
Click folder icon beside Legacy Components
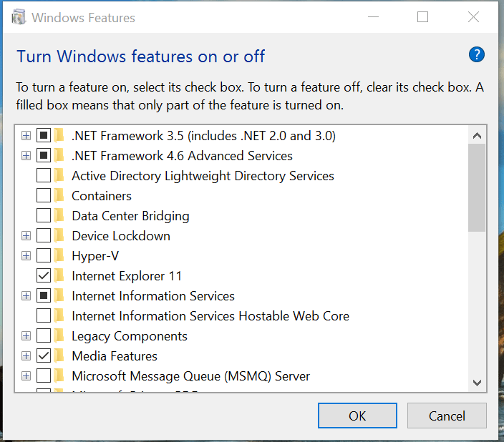click(59, 336)
